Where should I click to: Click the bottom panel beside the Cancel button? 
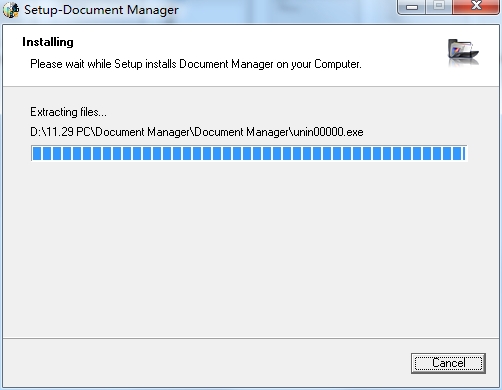pyautogui.click(x=207, y=363)
